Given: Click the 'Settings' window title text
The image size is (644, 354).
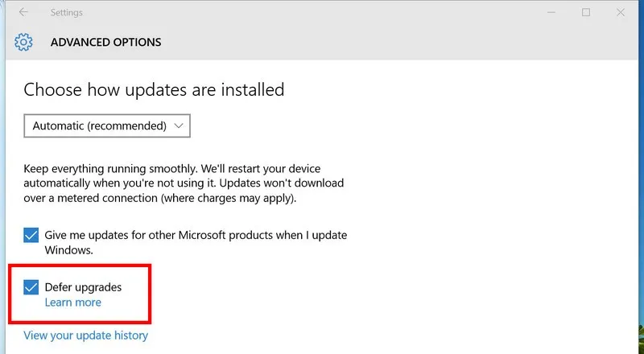Looking at the screenshot, I should coord(66,12).
